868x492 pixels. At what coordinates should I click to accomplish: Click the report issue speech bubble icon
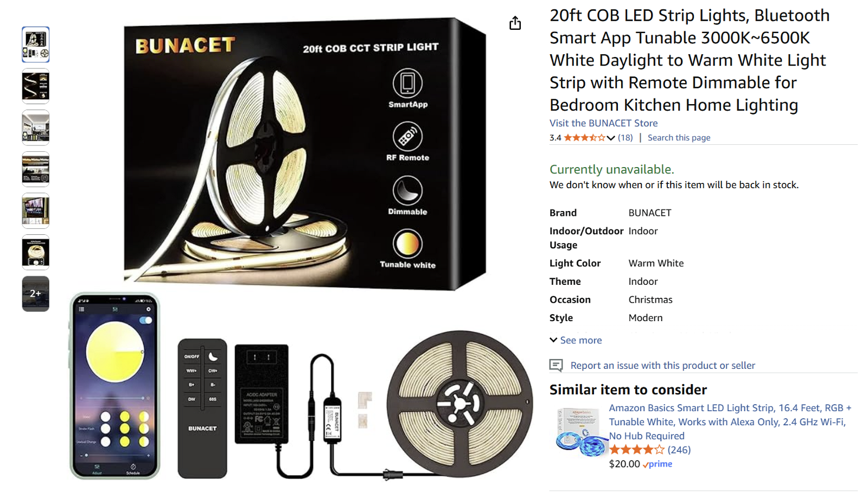pos(556,365)
